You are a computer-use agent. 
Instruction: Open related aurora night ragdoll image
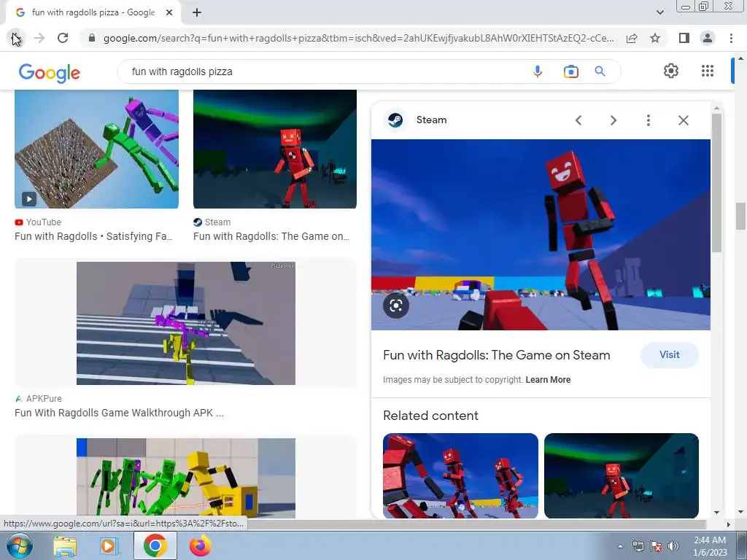point(622,475)
